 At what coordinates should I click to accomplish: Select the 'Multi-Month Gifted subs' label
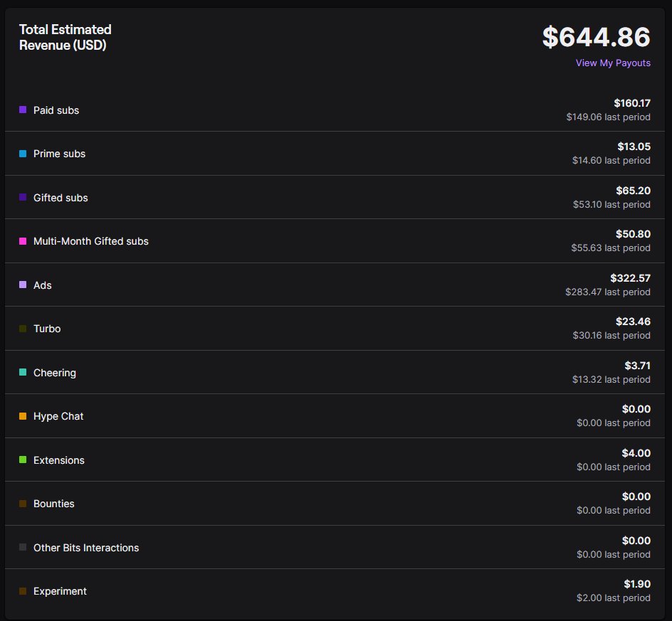tap(91, 242)
